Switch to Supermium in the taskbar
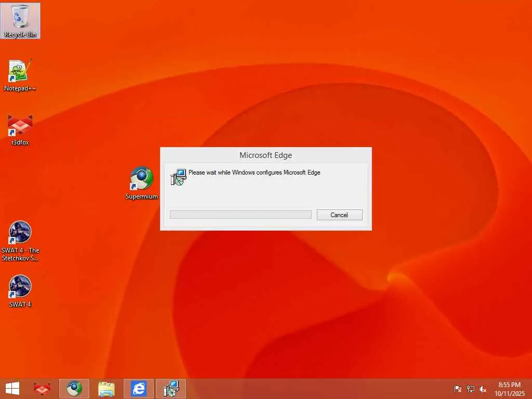 [74, 389]
